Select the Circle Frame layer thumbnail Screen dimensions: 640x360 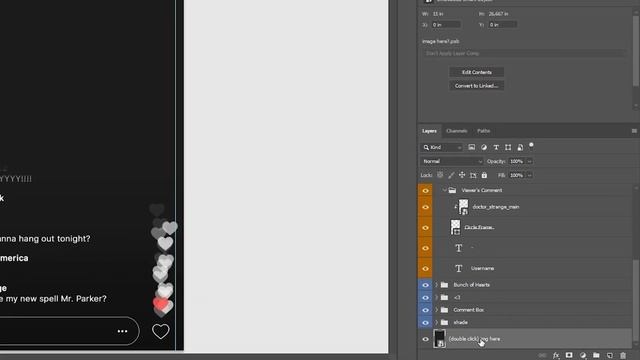[456, 227]
